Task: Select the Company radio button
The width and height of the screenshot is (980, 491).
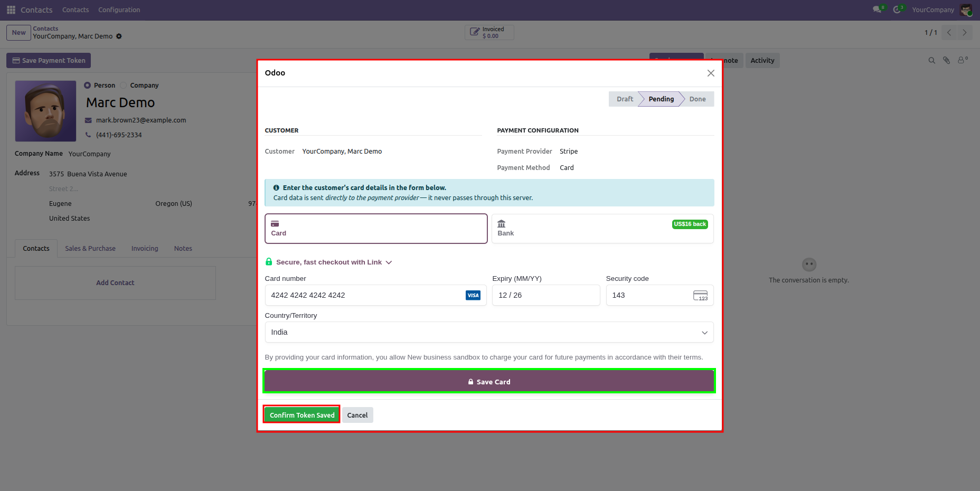Action: pos(124,86)
